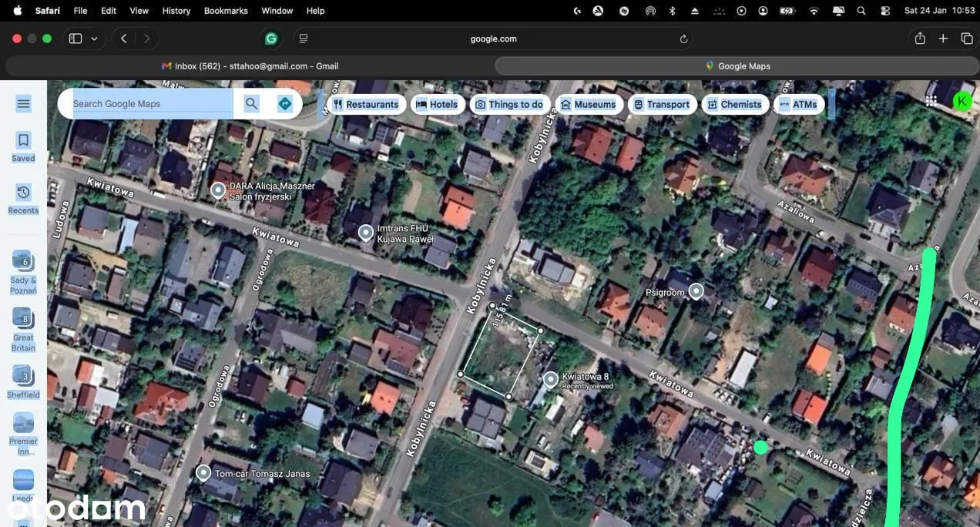The height and width of the screenshot is (527, 980).
Task: Select the Museums category button
Action: 588,105
